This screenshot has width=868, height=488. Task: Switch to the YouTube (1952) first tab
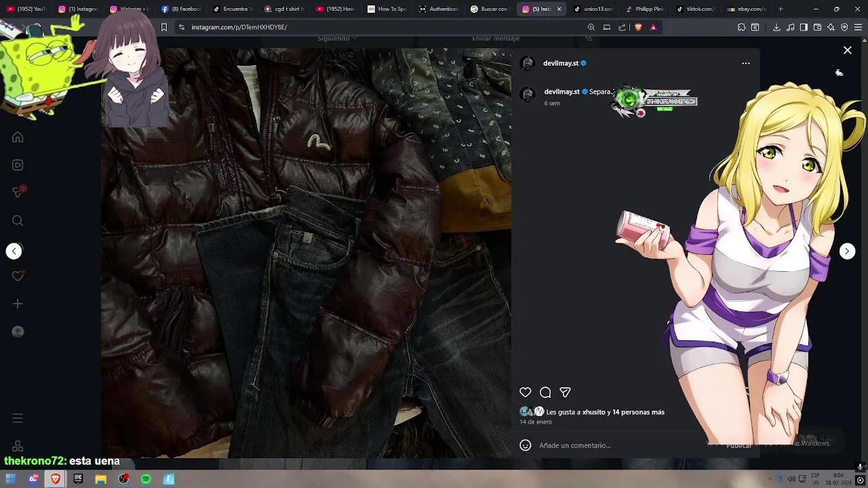coord(26,9)
